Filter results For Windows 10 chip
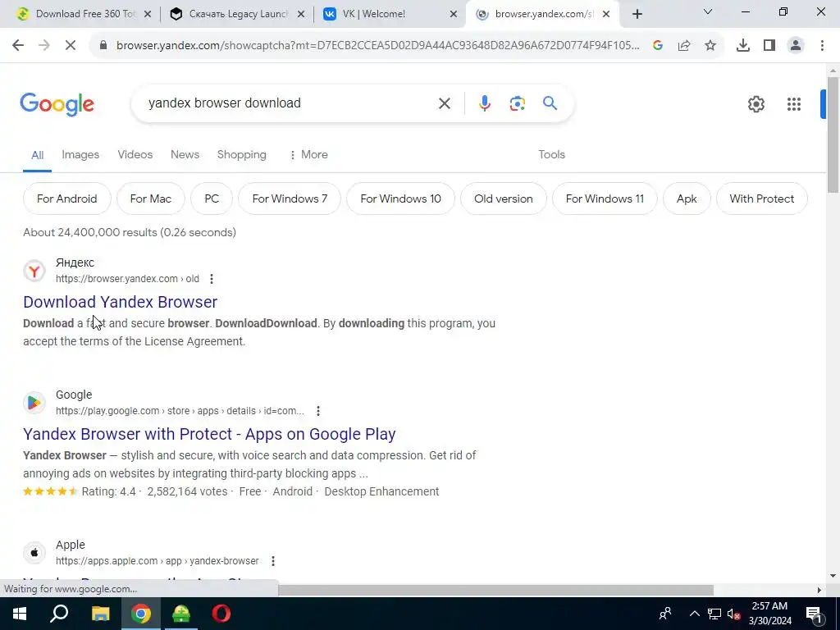This screenshot has height=630, width=840. (x=400, y=199)
